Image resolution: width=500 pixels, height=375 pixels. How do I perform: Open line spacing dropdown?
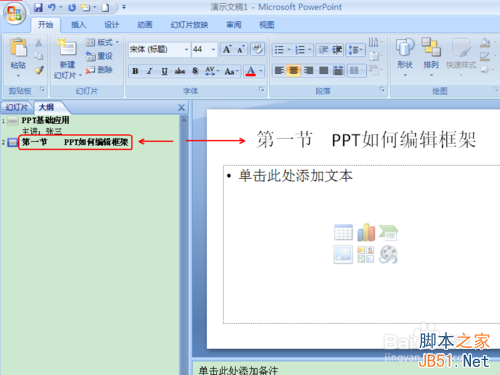(355, 50)
